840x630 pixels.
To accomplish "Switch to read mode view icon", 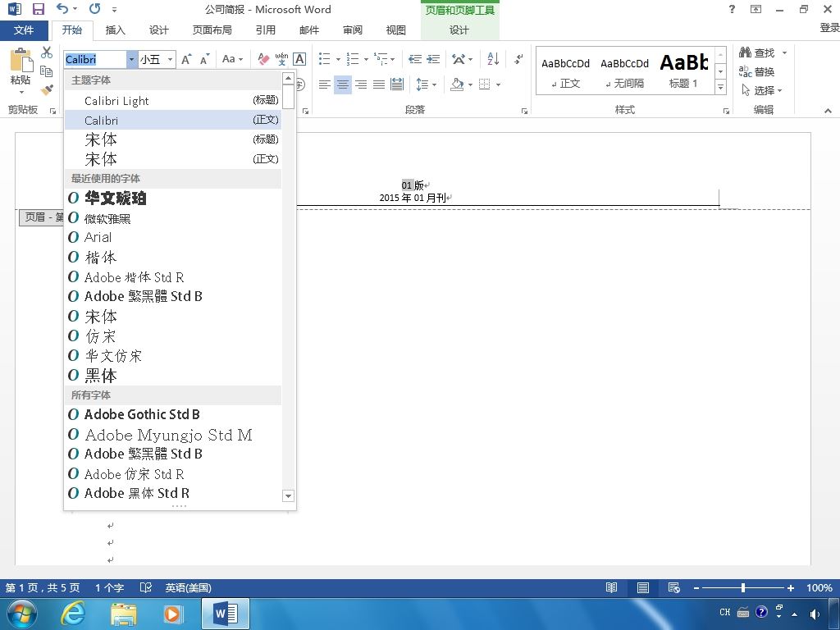I will (x=611, y=587).
